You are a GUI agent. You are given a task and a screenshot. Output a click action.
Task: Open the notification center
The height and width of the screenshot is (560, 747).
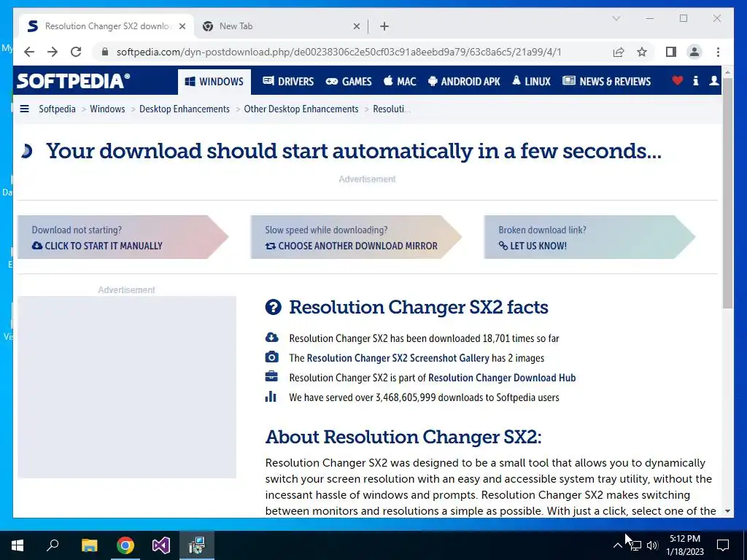723,545
